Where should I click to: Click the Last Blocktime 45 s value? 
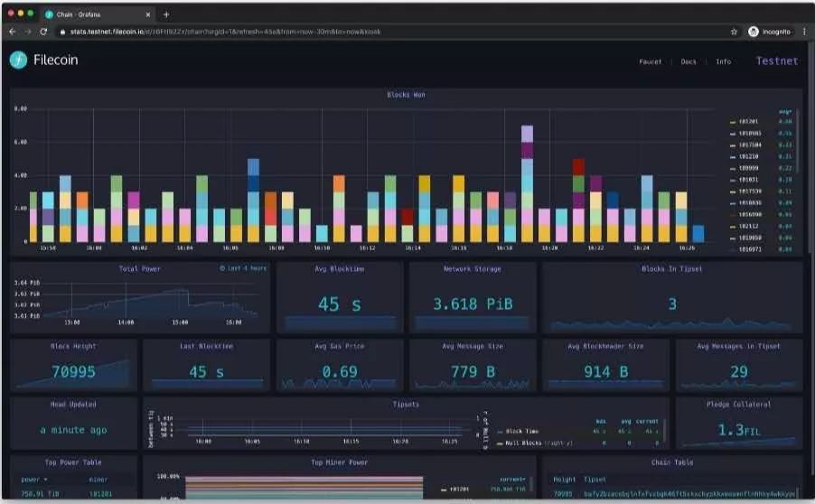(x=206, y=371)
